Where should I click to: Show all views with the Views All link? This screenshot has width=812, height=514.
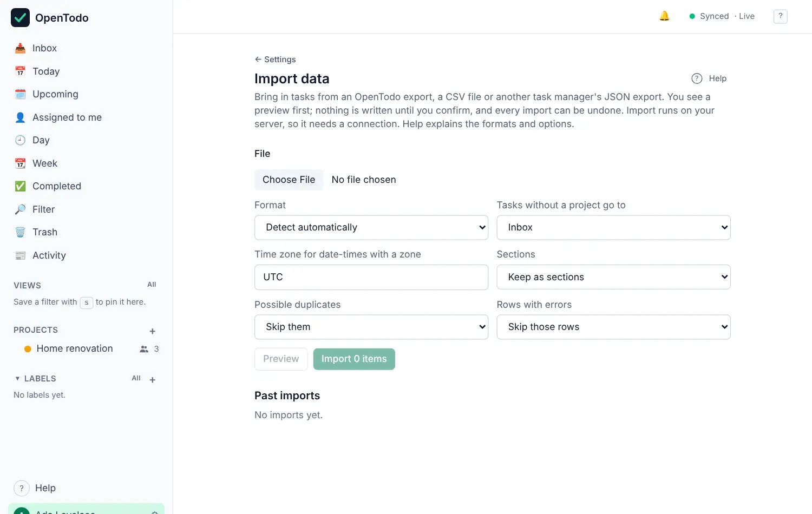pyautogui.click(x=152, y=285)
